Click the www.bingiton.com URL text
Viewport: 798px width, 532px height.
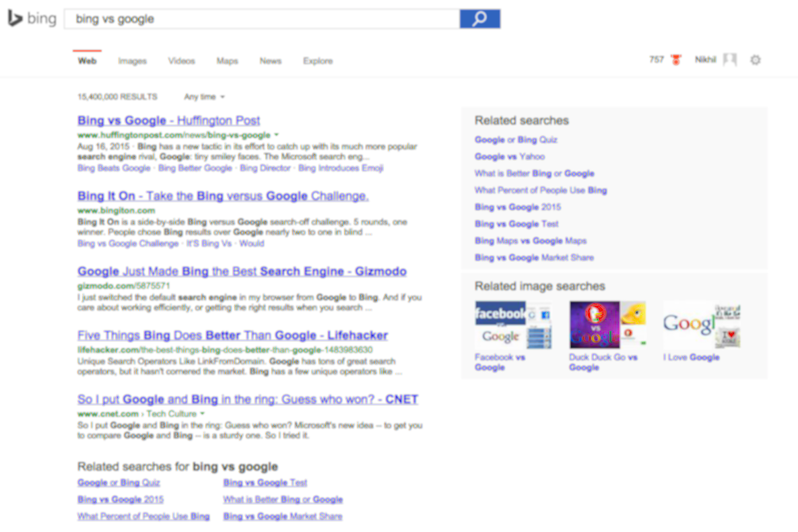click(116, 210)
